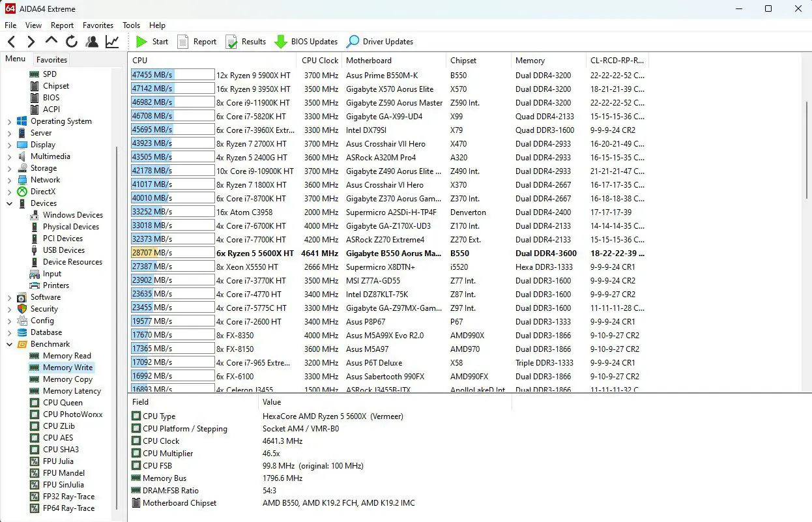The image size is (812, 522).
Task: Open Windows Devices in the tree
Action: tap(73, 215)
